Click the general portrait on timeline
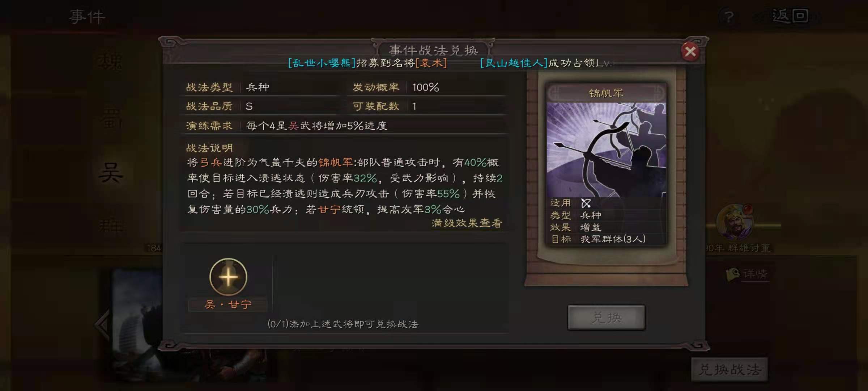The image size is (868, 391). point(735,222)
